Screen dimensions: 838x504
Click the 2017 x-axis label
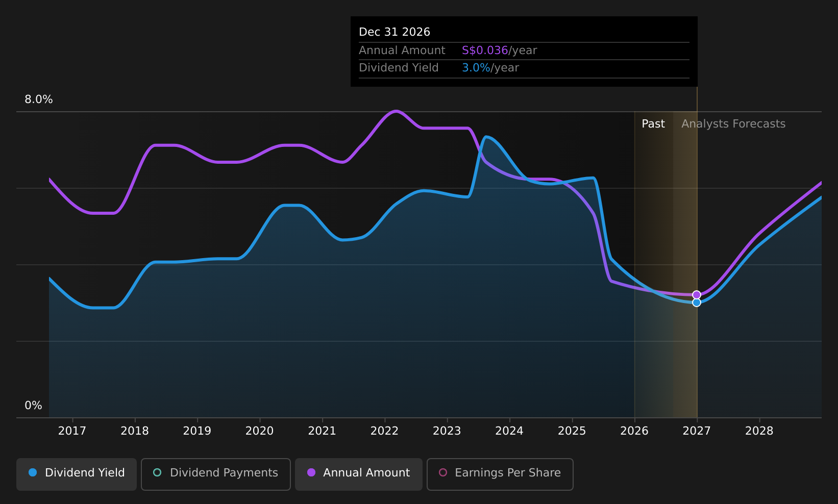[72, 431]
